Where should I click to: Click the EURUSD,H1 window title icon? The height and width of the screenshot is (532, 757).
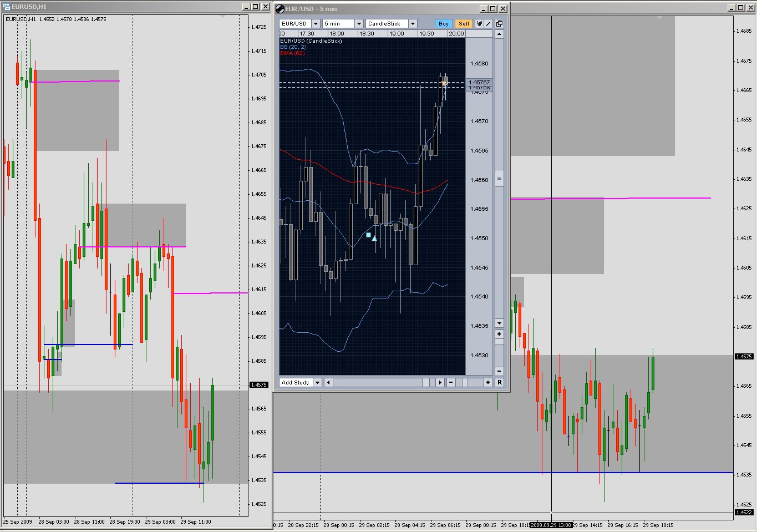[x=7, y=7]
